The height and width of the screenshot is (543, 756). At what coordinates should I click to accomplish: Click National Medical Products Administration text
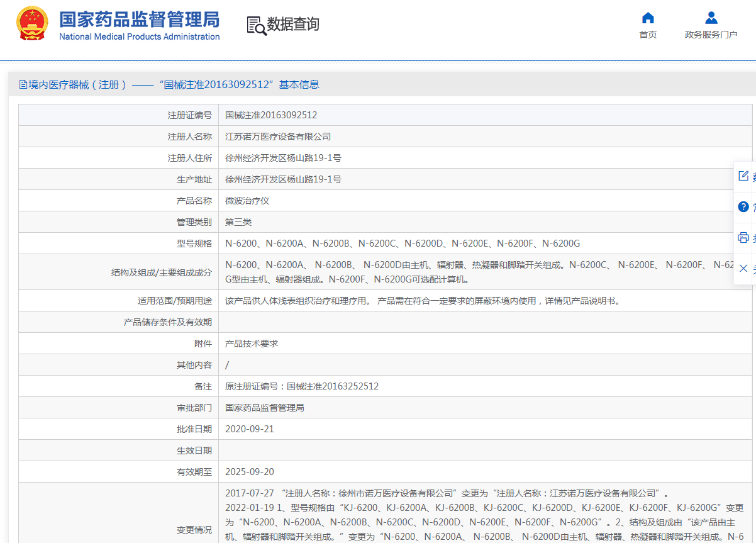140,36
